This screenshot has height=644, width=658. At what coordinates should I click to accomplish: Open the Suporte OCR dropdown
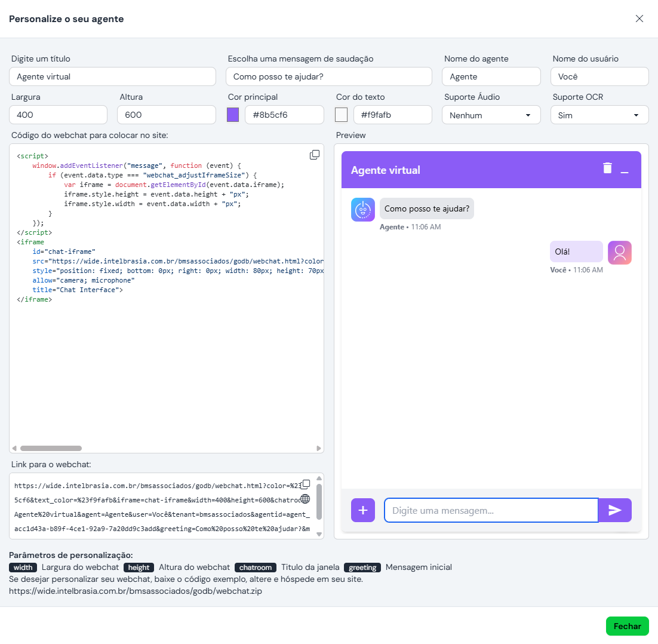tap(599, 115)
